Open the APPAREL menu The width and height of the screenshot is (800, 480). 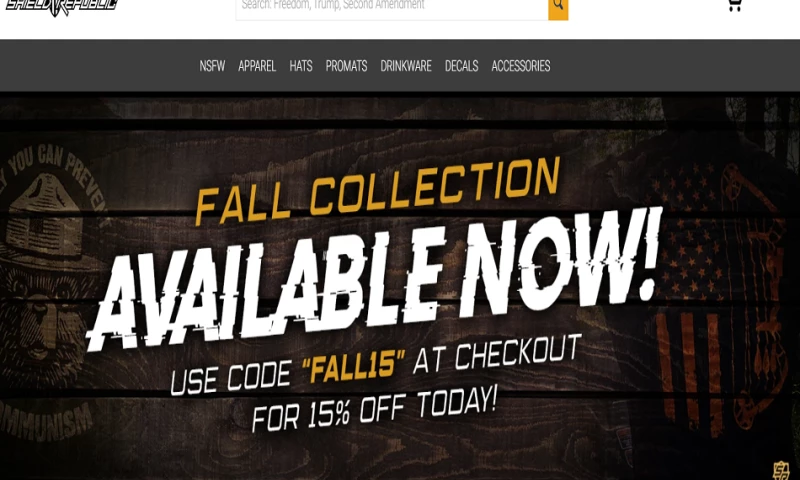257,66
